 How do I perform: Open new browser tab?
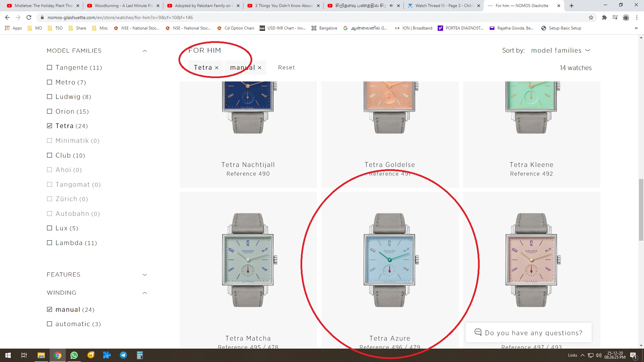coord(572,6)
